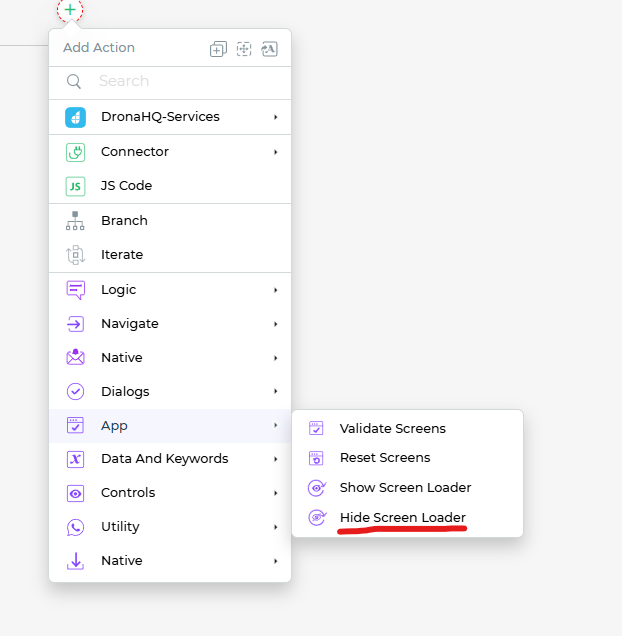Open the Controls category
Viewport: 622px width, 636px height.
pyautogui.click(x=170, y=493)
